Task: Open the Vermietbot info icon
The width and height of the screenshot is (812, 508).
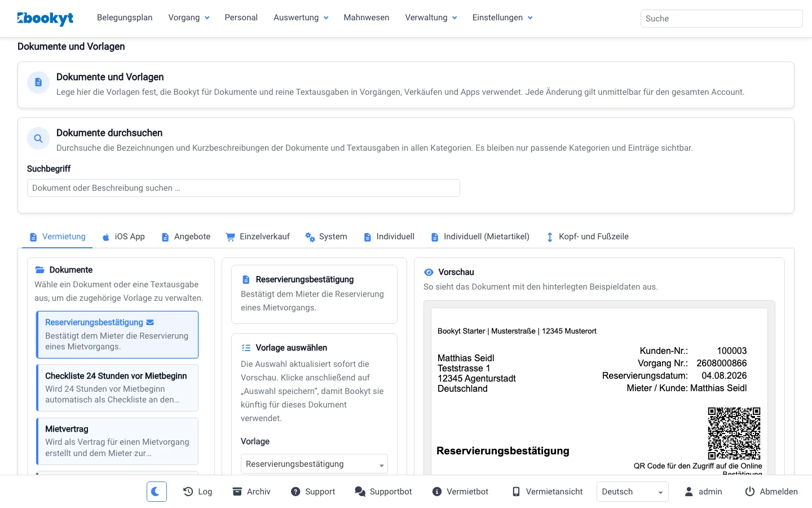Action: 437,492
